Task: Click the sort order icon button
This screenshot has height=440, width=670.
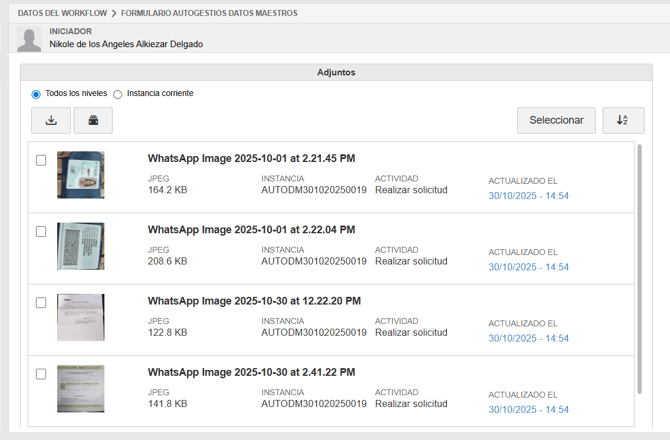Action: tap(623, 120)
